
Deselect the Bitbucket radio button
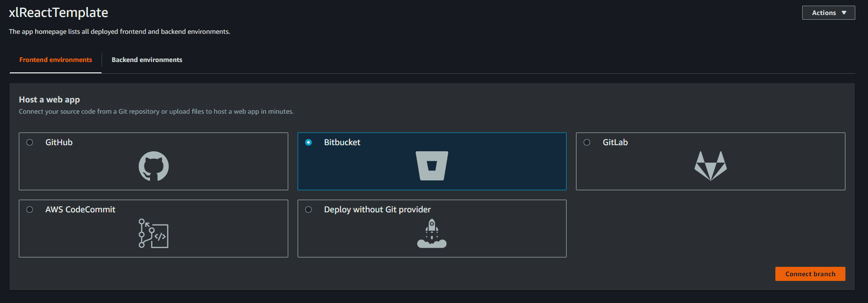tap(309, 142)
